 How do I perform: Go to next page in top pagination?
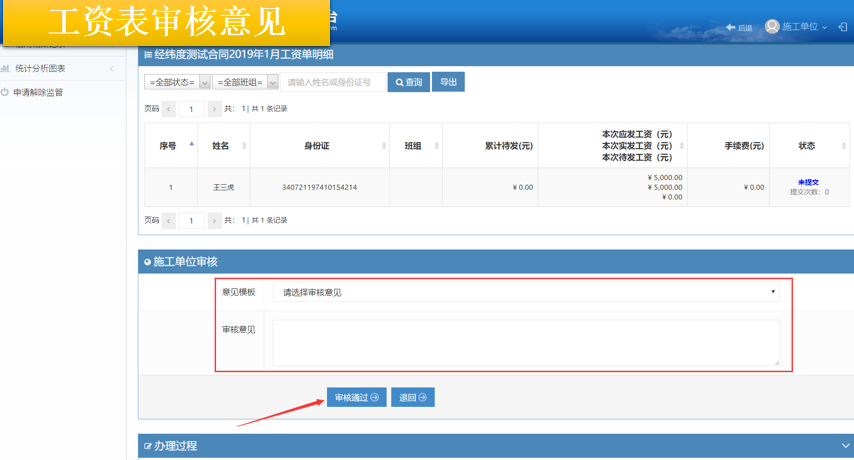[214, 109]
